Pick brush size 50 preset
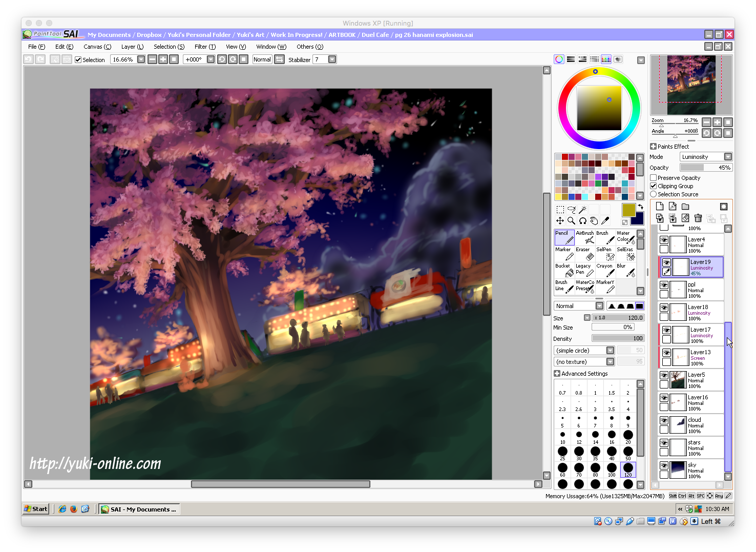The image size is (756, 552). pos(628,453)
